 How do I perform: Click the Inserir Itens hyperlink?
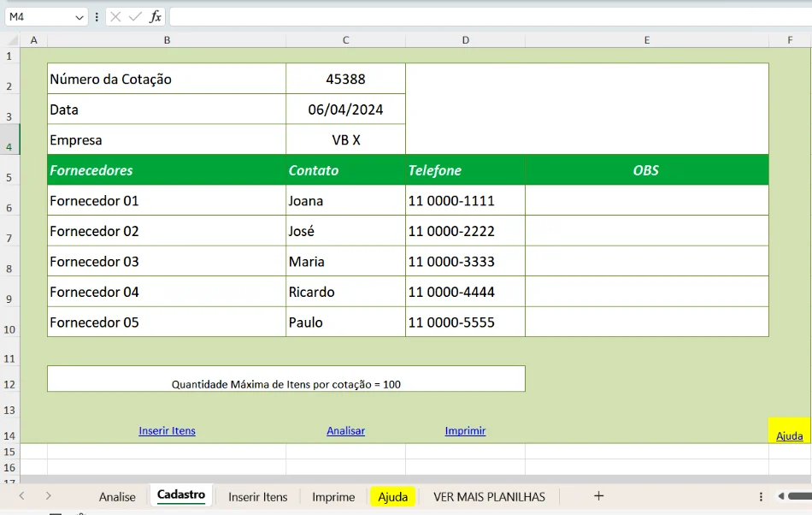(x=167, y=430)
